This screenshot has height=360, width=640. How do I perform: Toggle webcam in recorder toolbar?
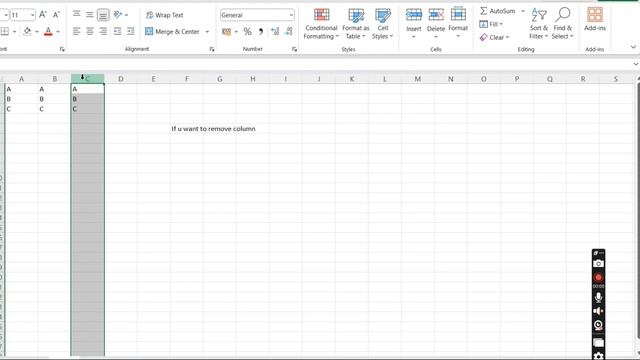click(x=598, y=325)
